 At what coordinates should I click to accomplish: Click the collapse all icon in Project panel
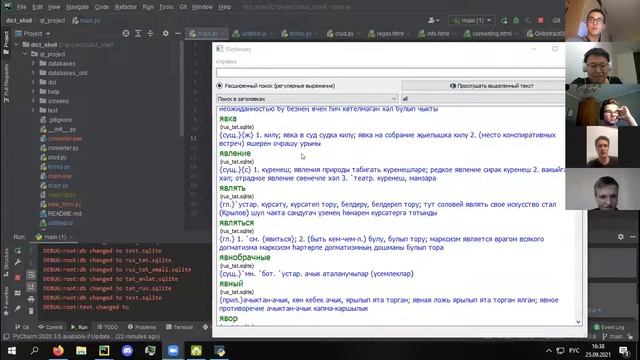pos(150,33)
